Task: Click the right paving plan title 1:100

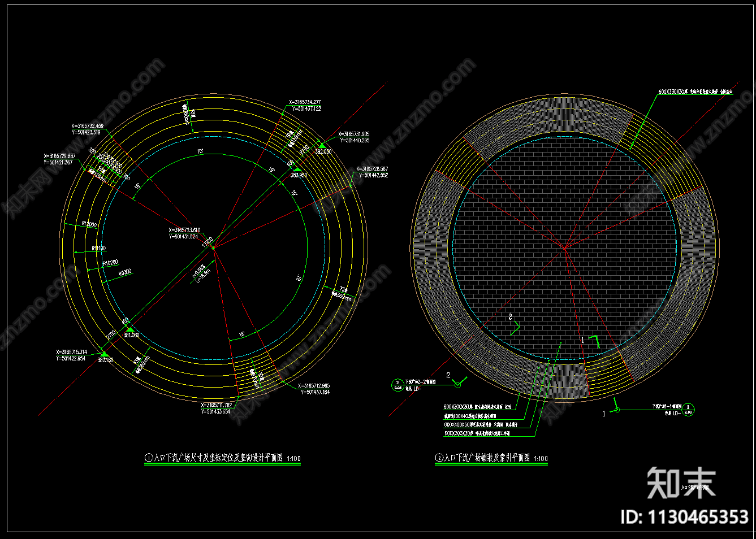Action: [x=491, y=458]
